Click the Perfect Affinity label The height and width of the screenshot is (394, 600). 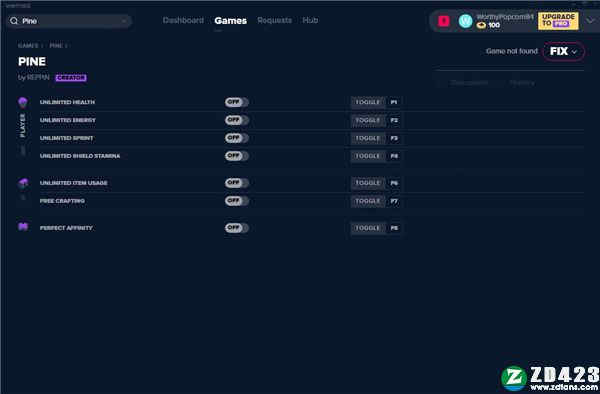[66, 228]
